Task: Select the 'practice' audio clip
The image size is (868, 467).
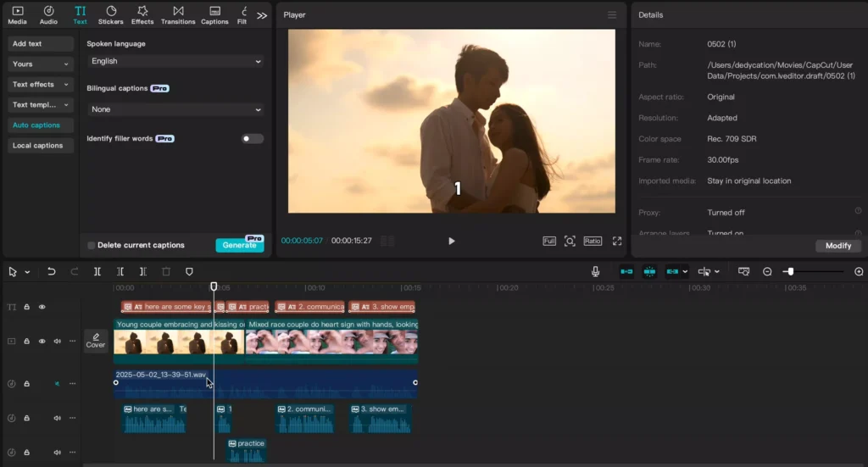Action: click(x=247, y=452)
